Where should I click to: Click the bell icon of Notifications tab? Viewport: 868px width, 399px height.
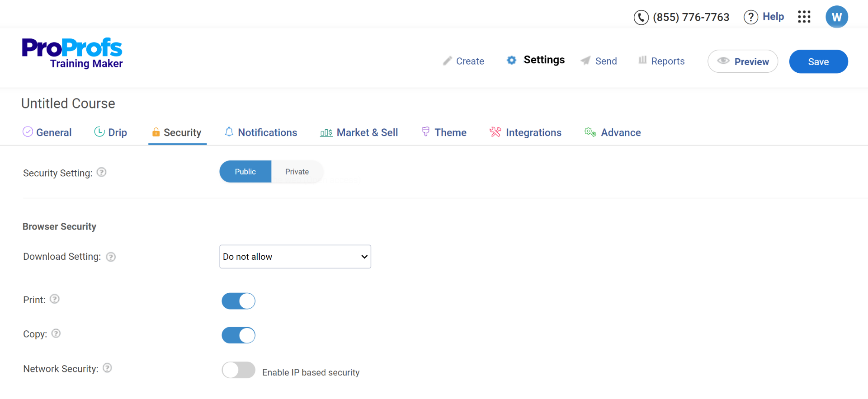click(x=229, y=131)
